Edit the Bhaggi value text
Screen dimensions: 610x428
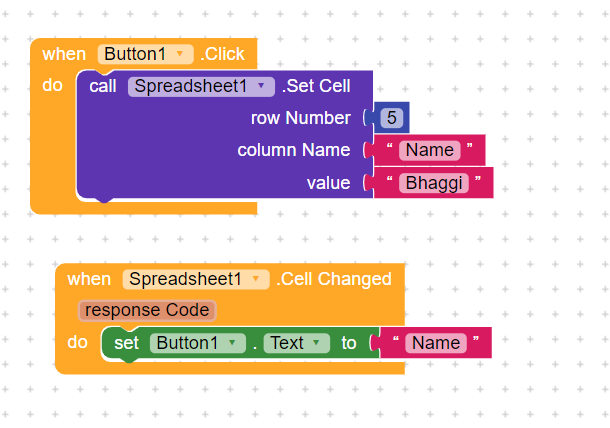pos(434,183)
